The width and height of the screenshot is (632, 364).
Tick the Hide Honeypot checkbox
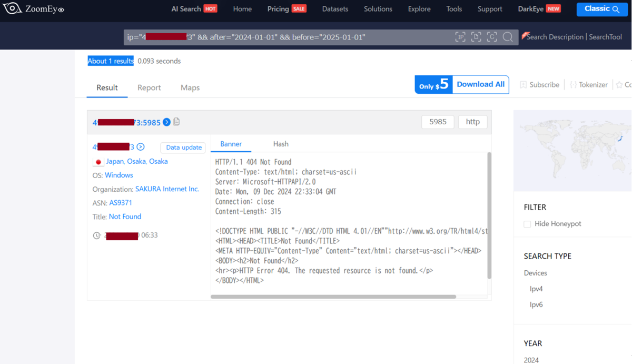tap(527, 224)
